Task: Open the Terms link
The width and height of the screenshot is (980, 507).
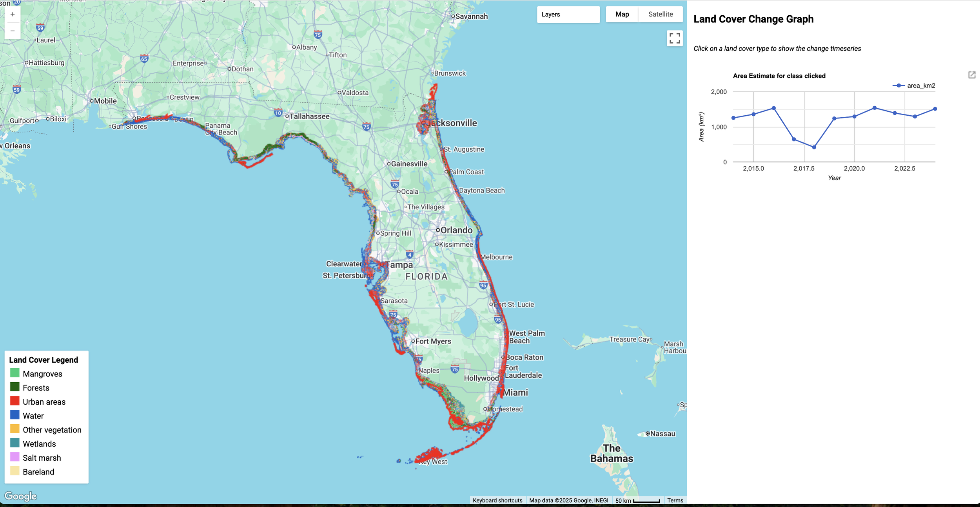Action: coord(675,500)
